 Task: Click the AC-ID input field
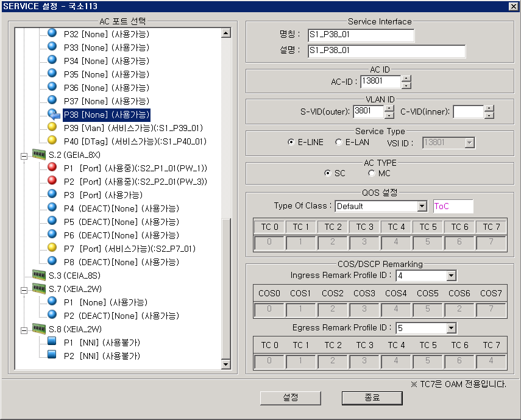(x=381, y=82)
